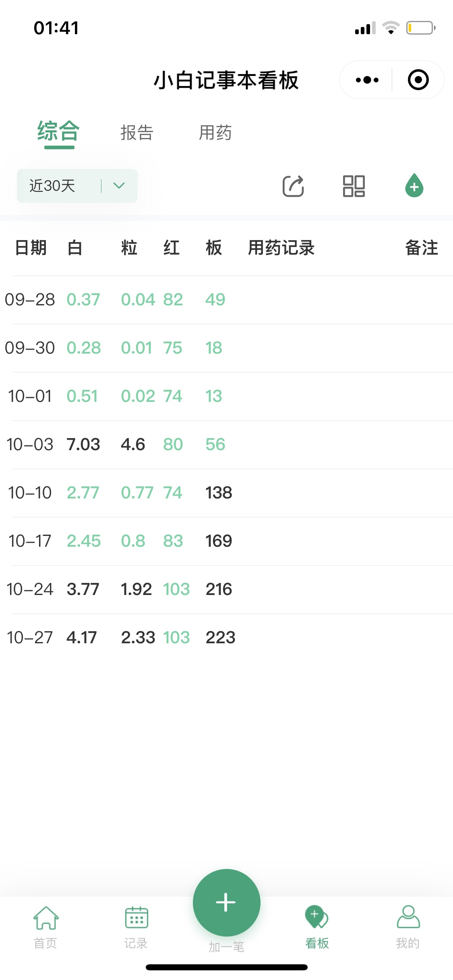Switch to grid layout view icon

tap(354, 186)
